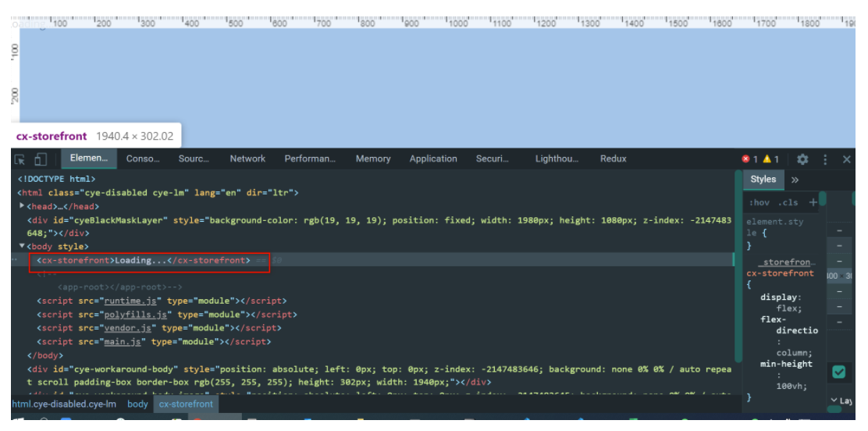Add a new style rule with plus icon
Screen dimensions: 868x431
click(x=813, y=202)
